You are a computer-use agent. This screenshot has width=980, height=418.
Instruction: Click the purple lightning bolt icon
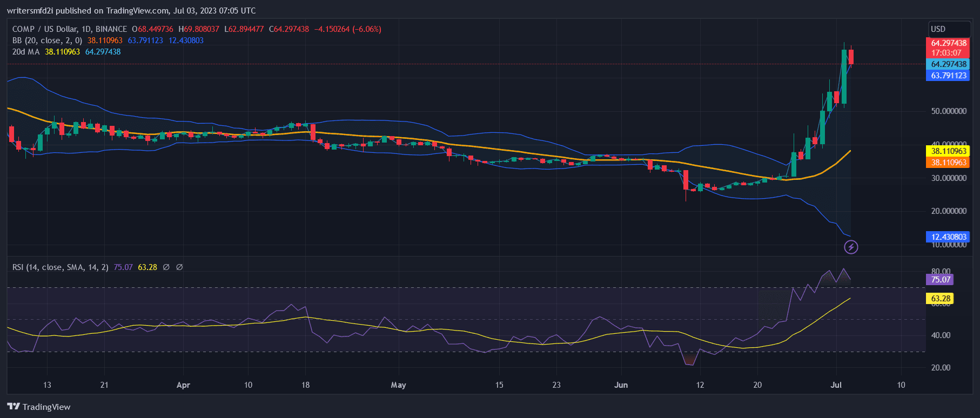[x=851, y=247]
